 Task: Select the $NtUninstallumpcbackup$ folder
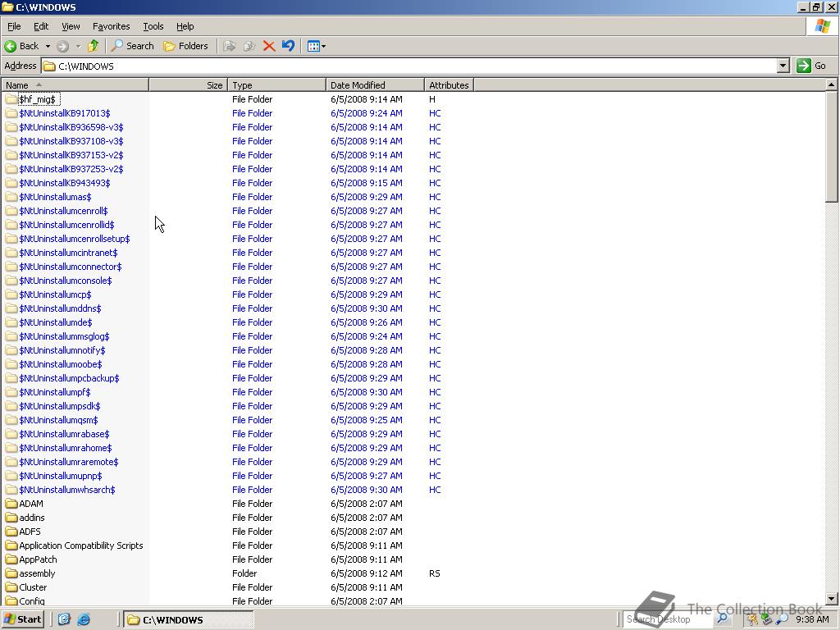(69, 377)
